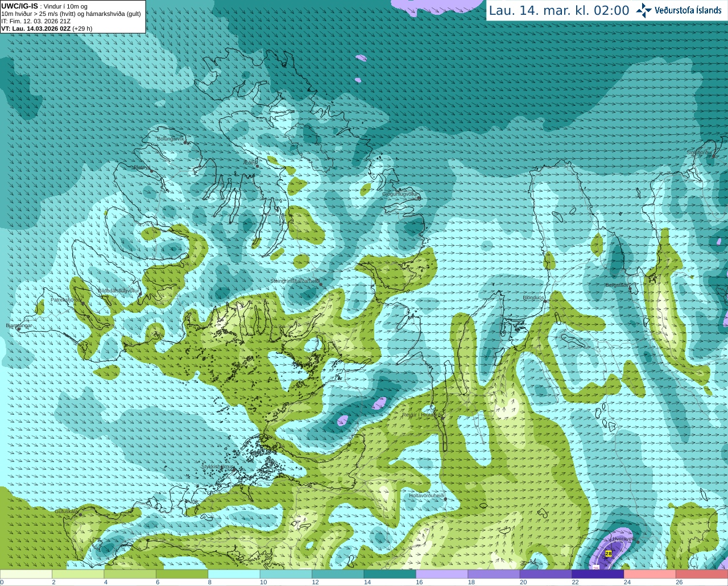
Task: Select the medium purple 18–20 m/s legend swatch
Action: [494, 574]
